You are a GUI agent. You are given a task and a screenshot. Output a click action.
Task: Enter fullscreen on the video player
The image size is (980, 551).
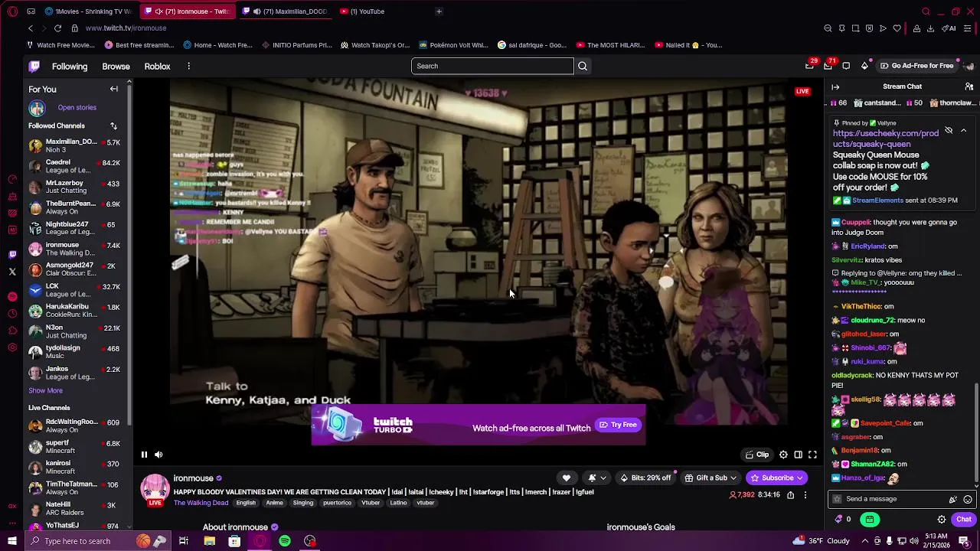coord(812,455)
